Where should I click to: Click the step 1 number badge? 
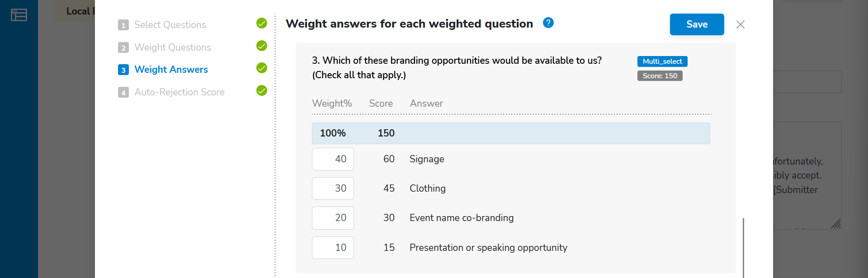pyautogui.click(x=123, y=25)
